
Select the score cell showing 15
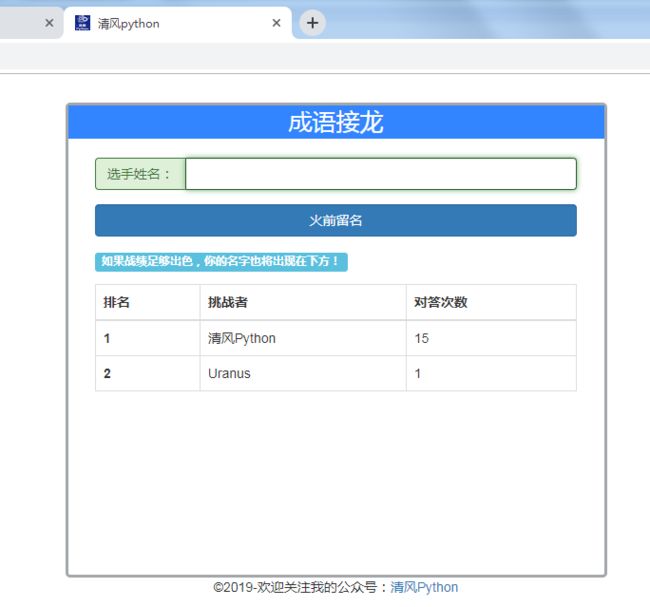491,338
